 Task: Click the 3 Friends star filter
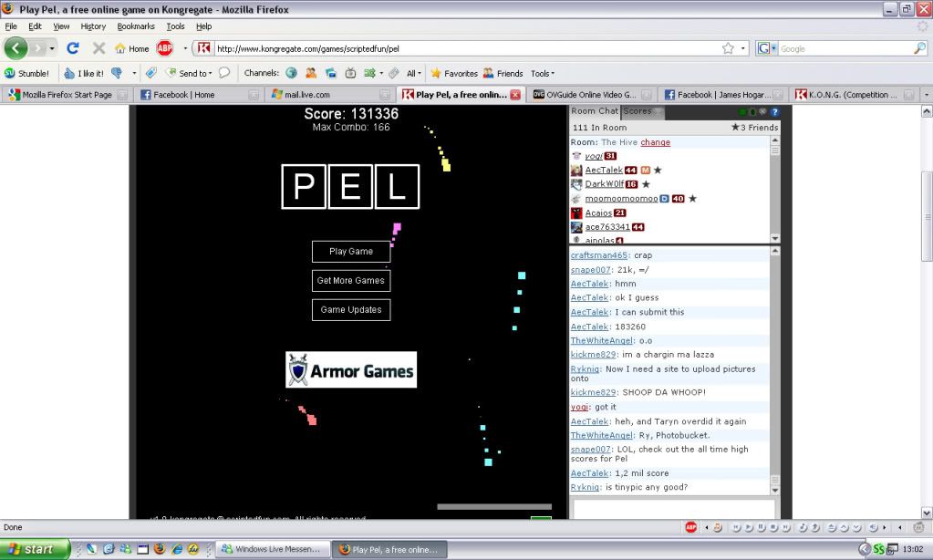(754, 128)
